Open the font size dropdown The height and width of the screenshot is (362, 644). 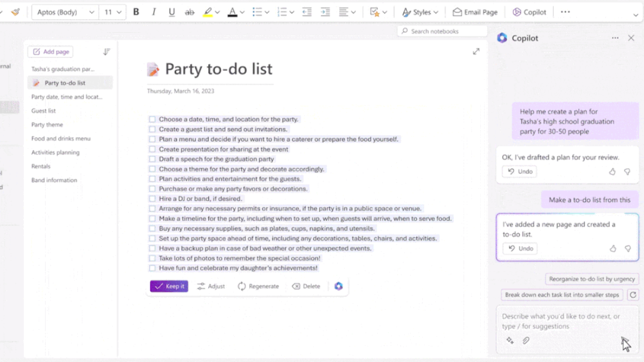tap(111, 11)
